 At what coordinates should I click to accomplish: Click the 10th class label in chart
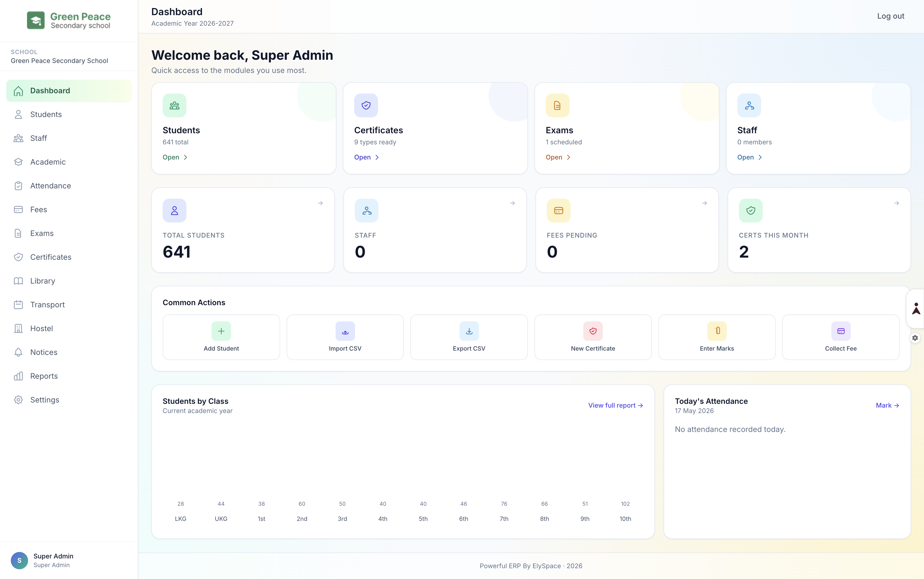coord(625,519)
